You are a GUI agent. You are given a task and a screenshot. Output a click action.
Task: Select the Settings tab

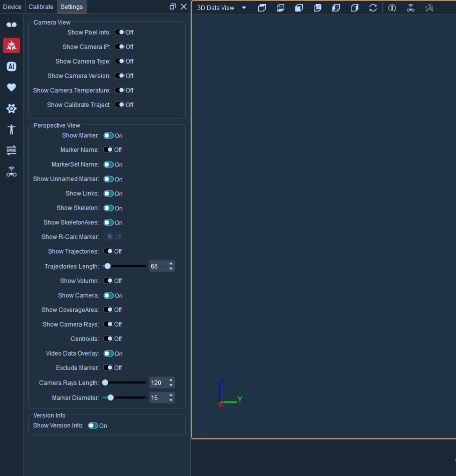click(x=72, y=6)
